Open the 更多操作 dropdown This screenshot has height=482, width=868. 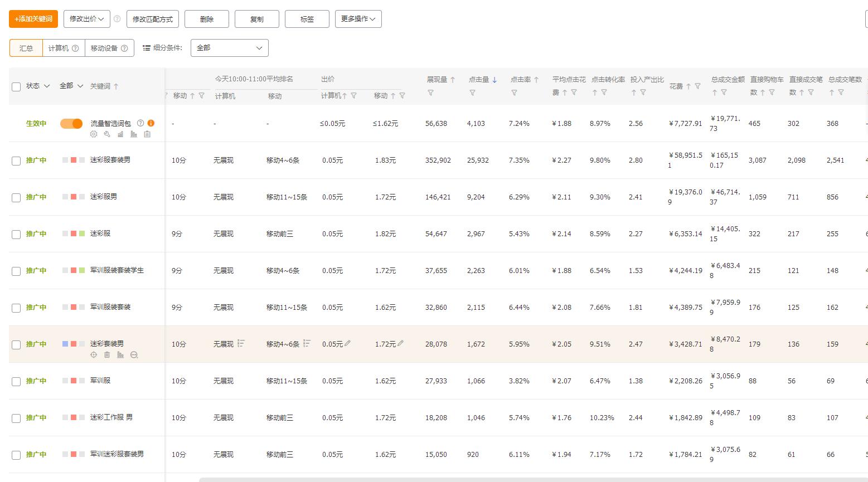tap(357, 18)
